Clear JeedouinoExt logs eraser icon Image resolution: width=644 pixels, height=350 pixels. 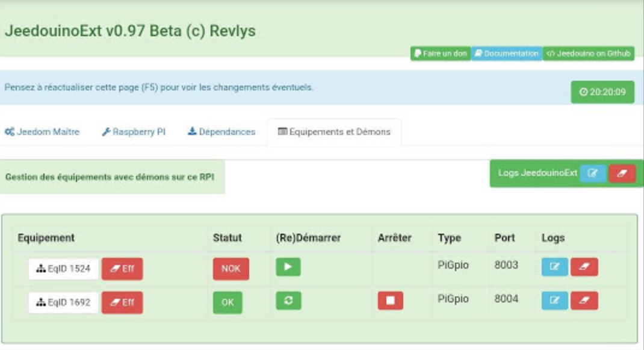(622, 173)
